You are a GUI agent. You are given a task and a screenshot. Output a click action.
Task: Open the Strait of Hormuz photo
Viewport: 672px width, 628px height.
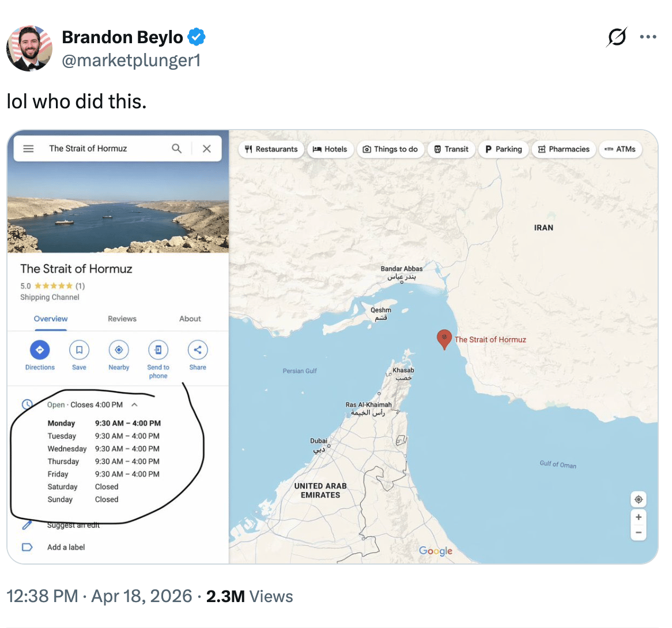[118, 207]
